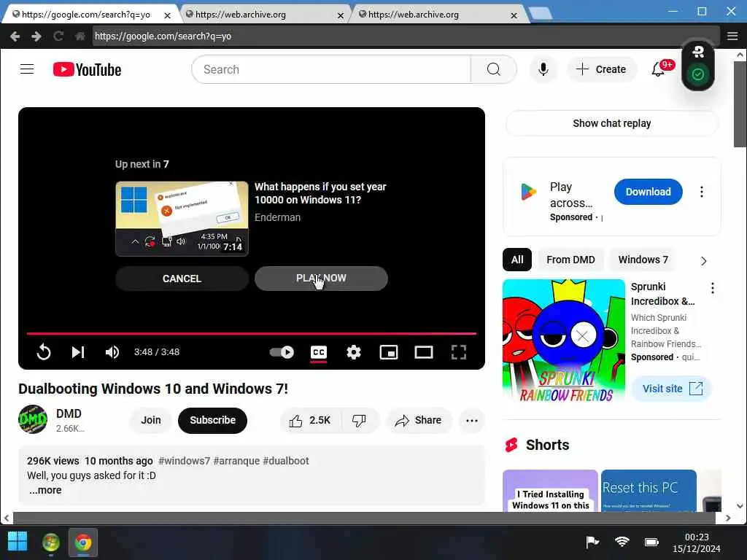Click the video progress bar

252,333
